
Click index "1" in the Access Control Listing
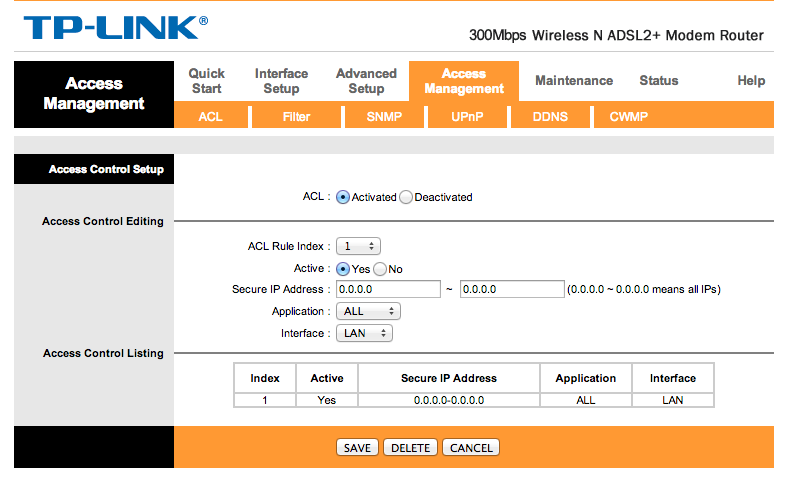(x=264, y=401)
